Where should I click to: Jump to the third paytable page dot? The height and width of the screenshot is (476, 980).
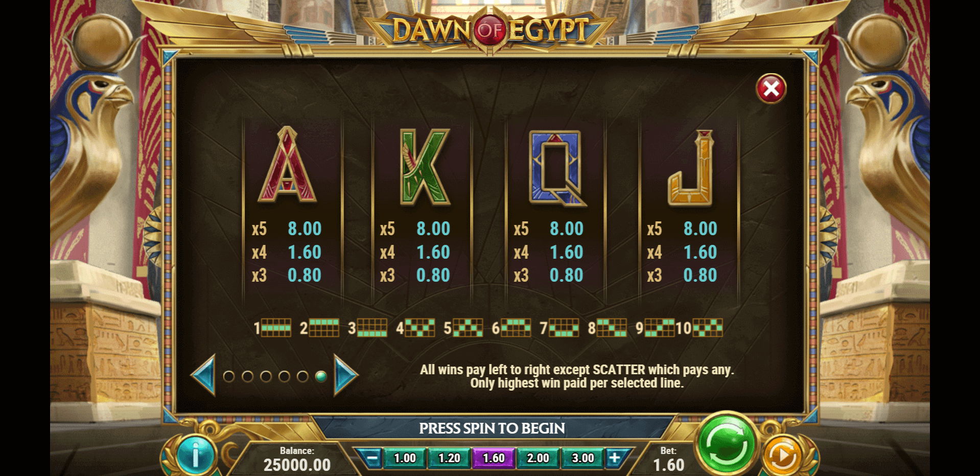point(266,377)
